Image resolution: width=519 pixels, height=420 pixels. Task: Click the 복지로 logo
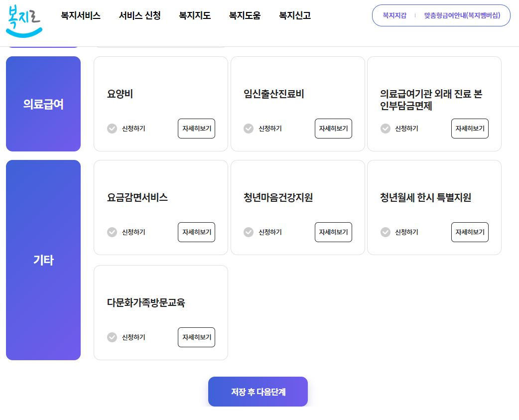pyautogui.click(x=23, y=21)
